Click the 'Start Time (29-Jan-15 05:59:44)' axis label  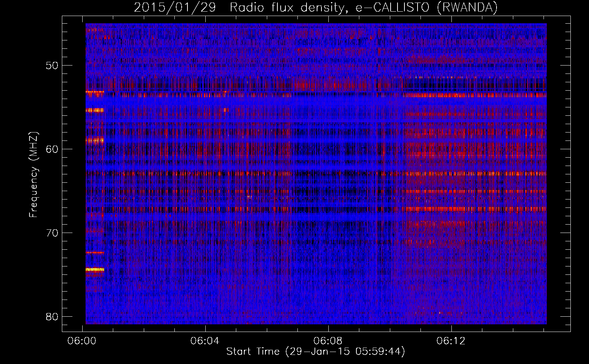click(x=316, y=352)
